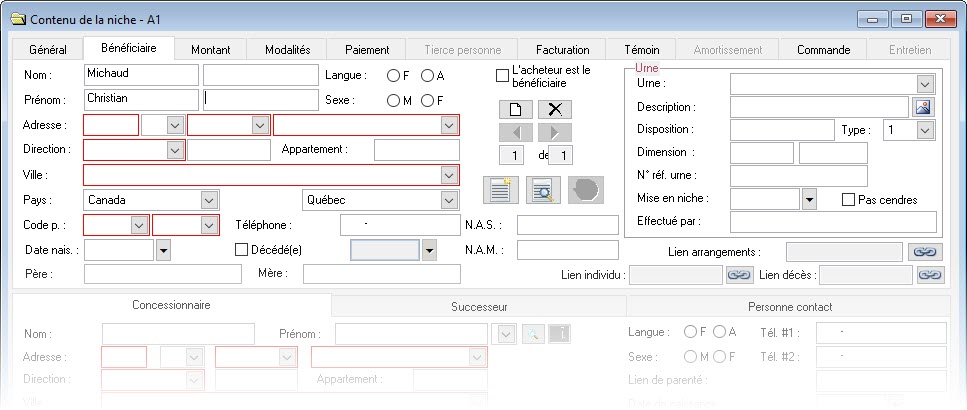
Task: Choose the F radio button for Langue
Action: click(393, 75)
